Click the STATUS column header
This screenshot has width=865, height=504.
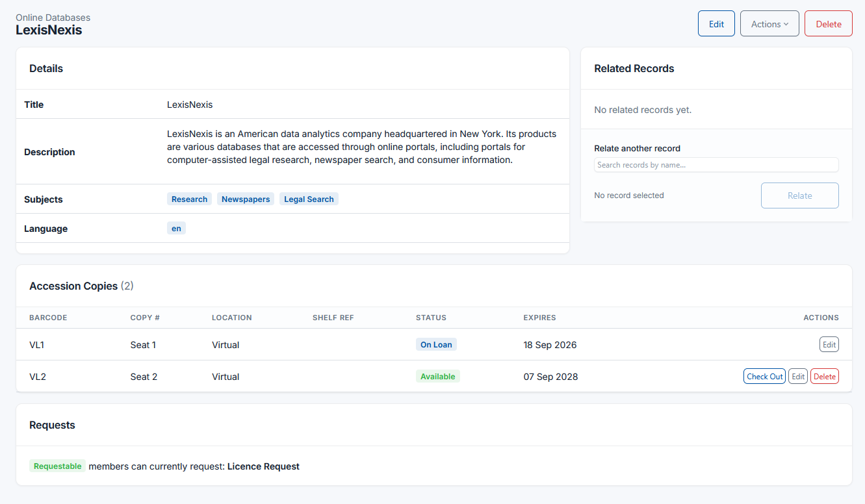(431, 318)
